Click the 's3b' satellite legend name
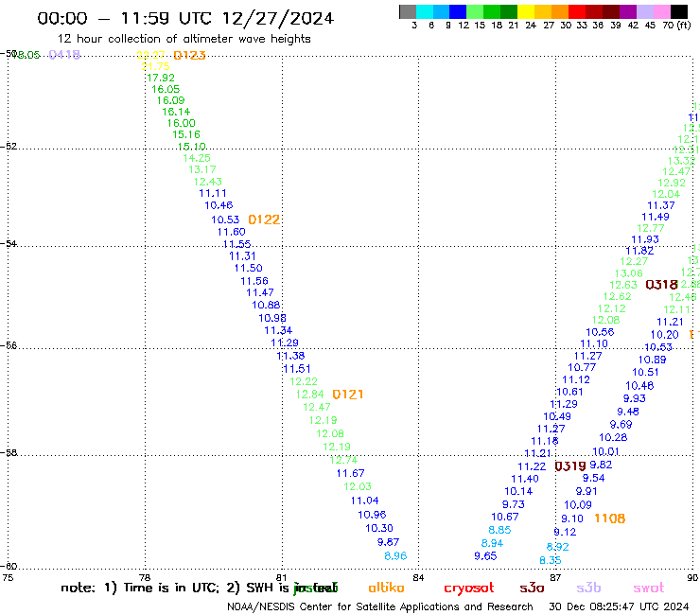Image resolution: width=700 pixels, height=615 pixels. [x=588, y=588]
